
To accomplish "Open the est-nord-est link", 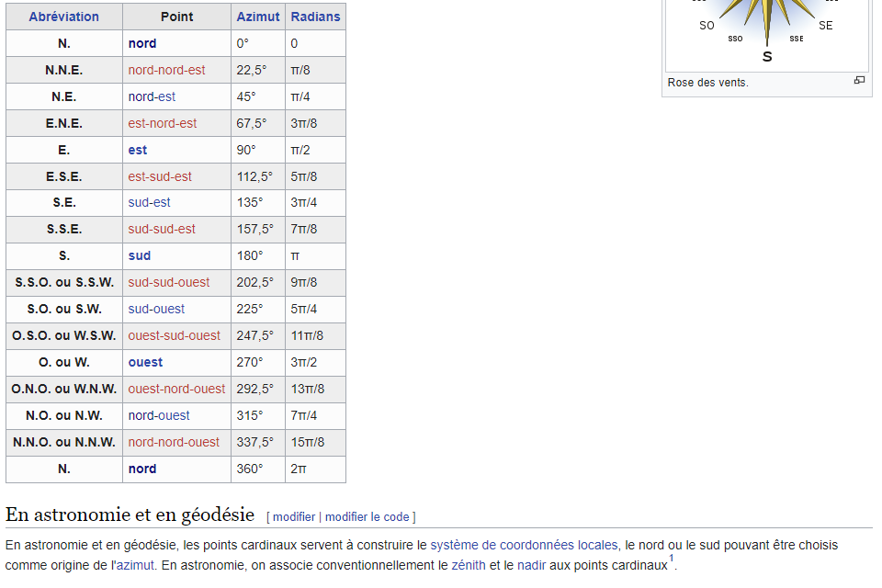I will pyautogui.click(x=163, y=123).
